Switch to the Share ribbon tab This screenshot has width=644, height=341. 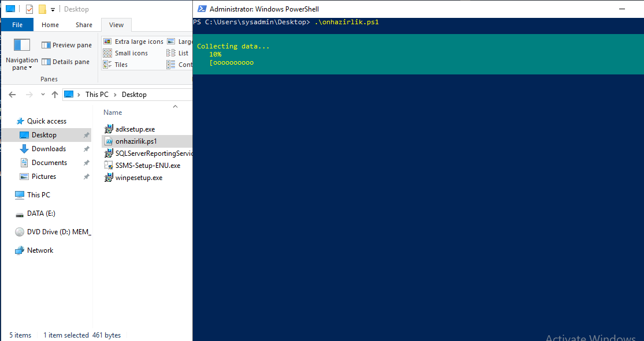coord(84,25)
